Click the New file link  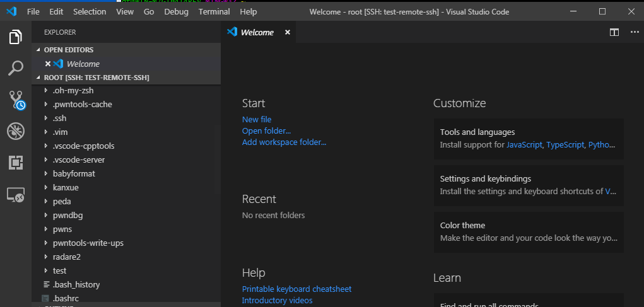pos(257,119)
